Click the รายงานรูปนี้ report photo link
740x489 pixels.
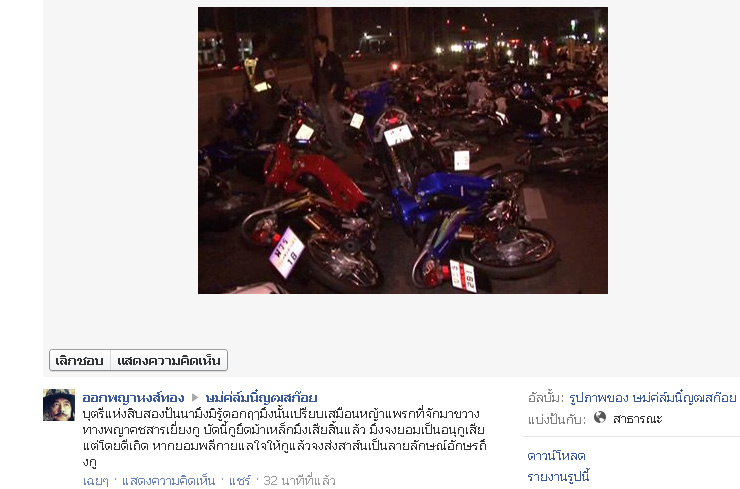click(x=558, y=477)
